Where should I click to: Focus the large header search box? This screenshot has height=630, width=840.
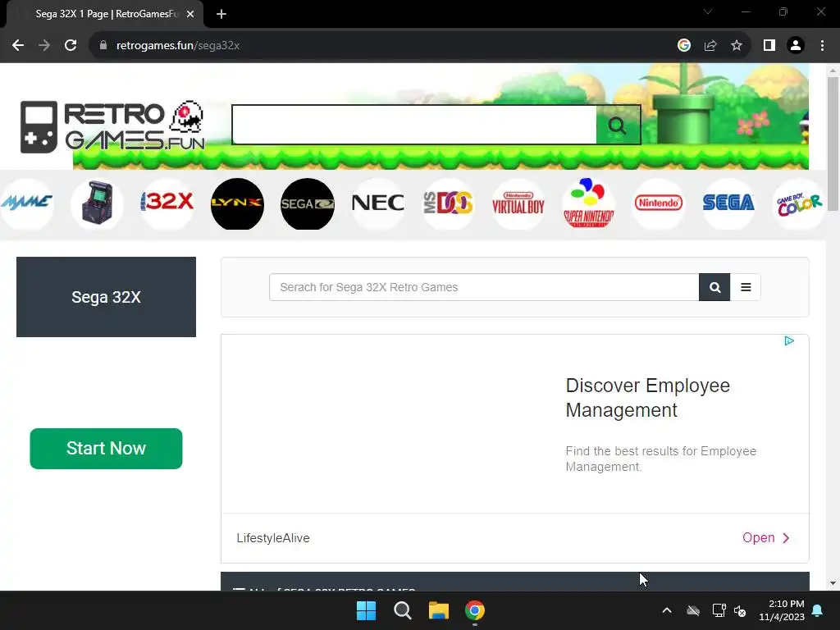click(414, 125)
